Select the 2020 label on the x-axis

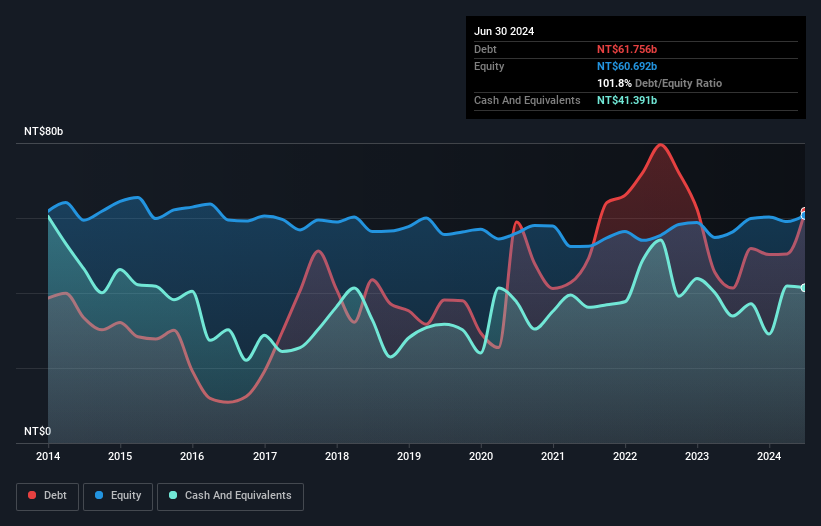click(x=481, y=456)
